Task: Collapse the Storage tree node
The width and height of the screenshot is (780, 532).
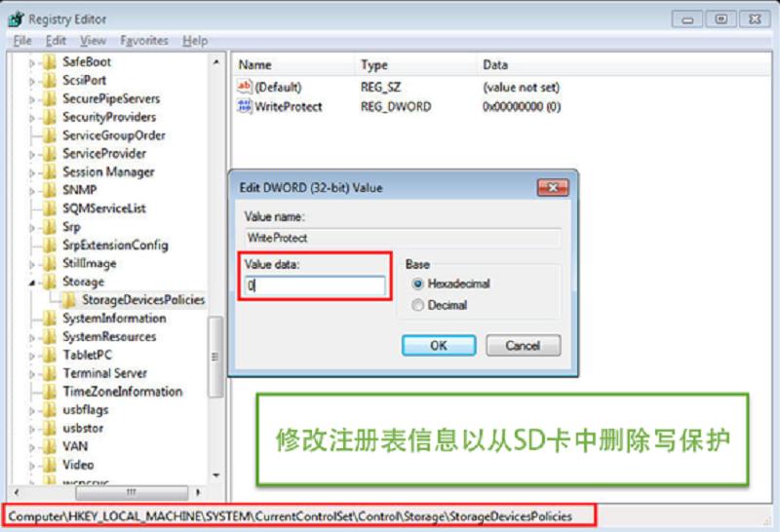Action: tap(32, 283)
